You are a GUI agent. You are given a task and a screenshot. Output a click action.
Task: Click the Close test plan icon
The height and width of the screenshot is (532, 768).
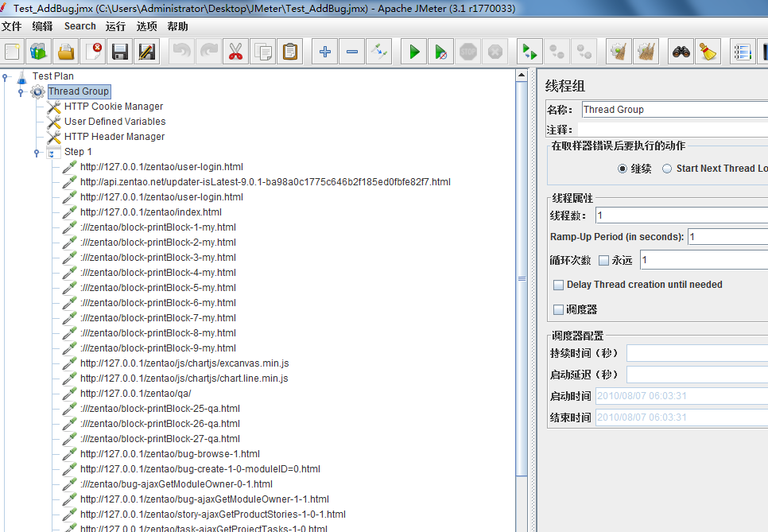93,52
